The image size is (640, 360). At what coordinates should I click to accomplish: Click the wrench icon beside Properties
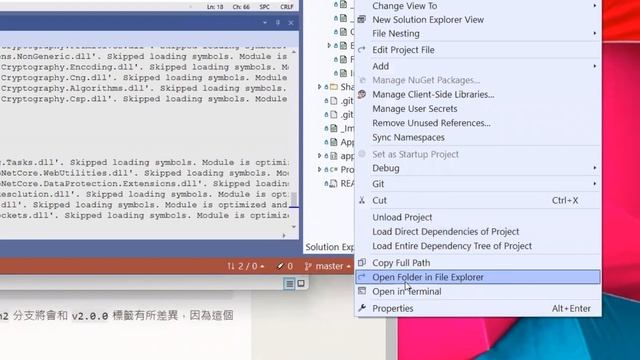(362, 308)
